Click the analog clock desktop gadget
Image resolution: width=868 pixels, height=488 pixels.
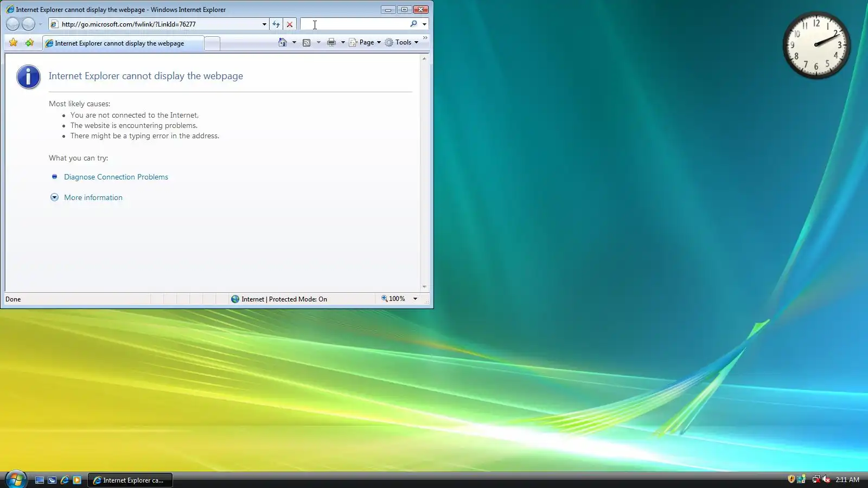point(816,45)
